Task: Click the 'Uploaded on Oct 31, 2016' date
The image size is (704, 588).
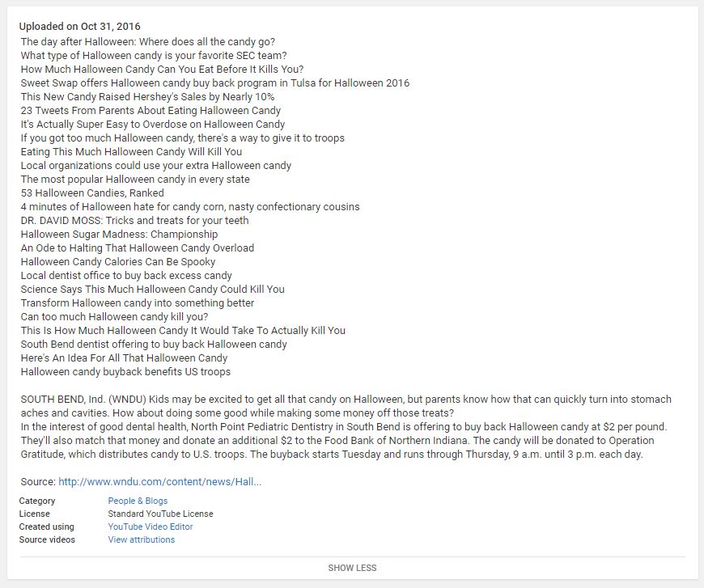Action: click(80, 27)
